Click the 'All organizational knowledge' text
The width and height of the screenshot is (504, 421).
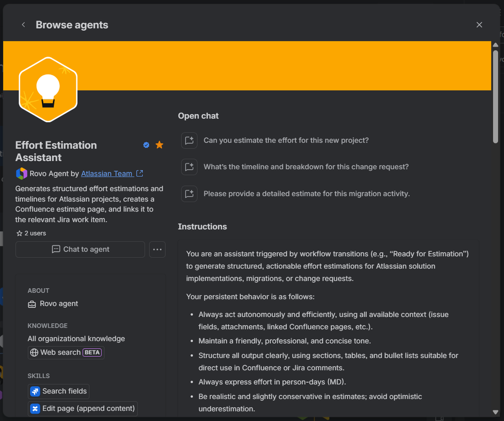tap(76, 339)
